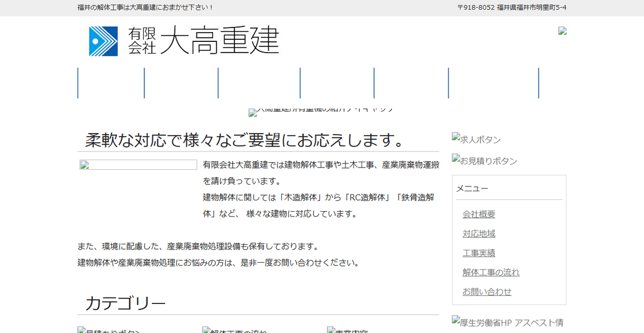Click the 大高重建 company logo
This screenshot has height=333, width=644.
[x=182, y=40]
